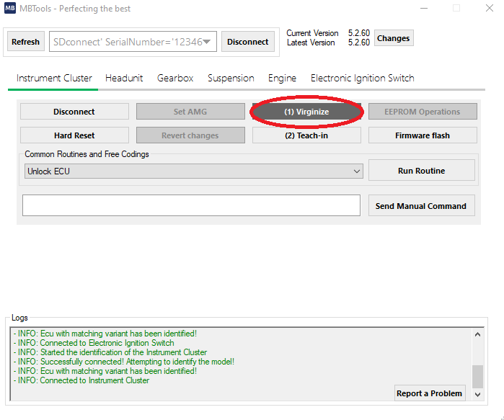
Task: Click the MBTools app icon in title bar
Action: (x=10, y=9)
